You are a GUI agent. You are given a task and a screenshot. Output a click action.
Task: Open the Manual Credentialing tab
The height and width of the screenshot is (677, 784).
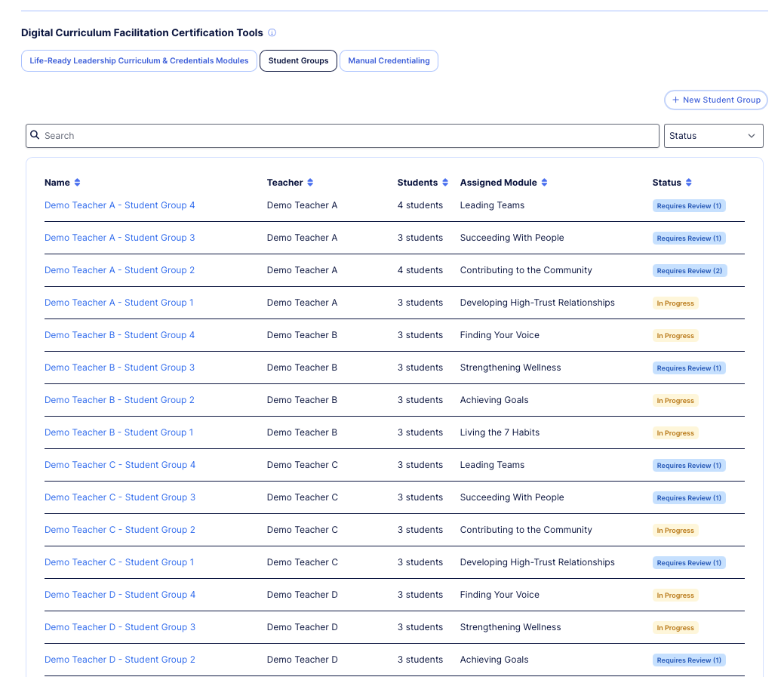click(389, 61)
